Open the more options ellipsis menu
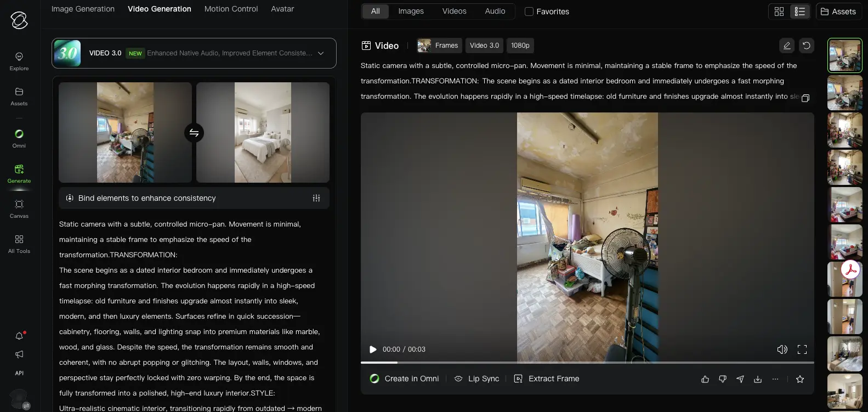The width and height of the screenshot is (868, 412). (x=775, y=379)
